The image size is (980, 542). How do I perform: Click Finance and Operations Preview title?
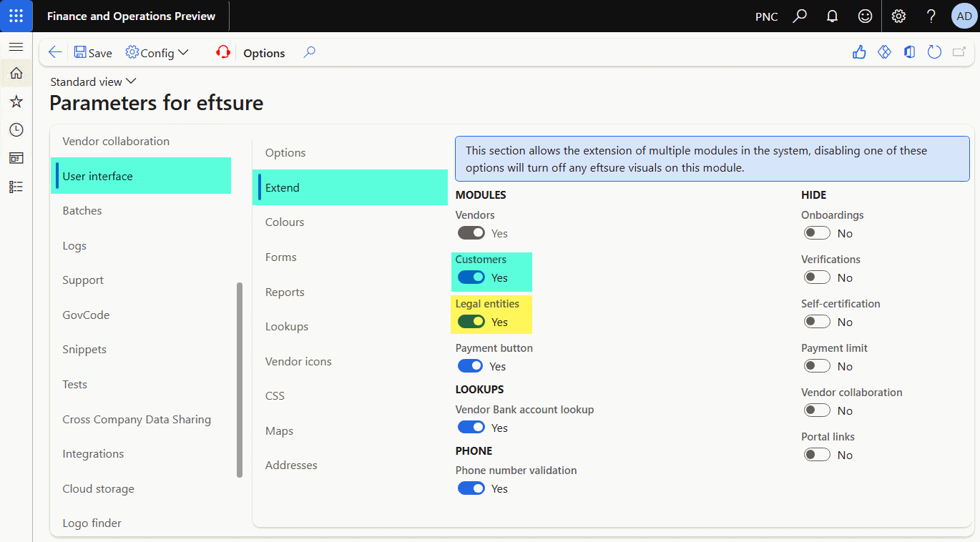131,16
